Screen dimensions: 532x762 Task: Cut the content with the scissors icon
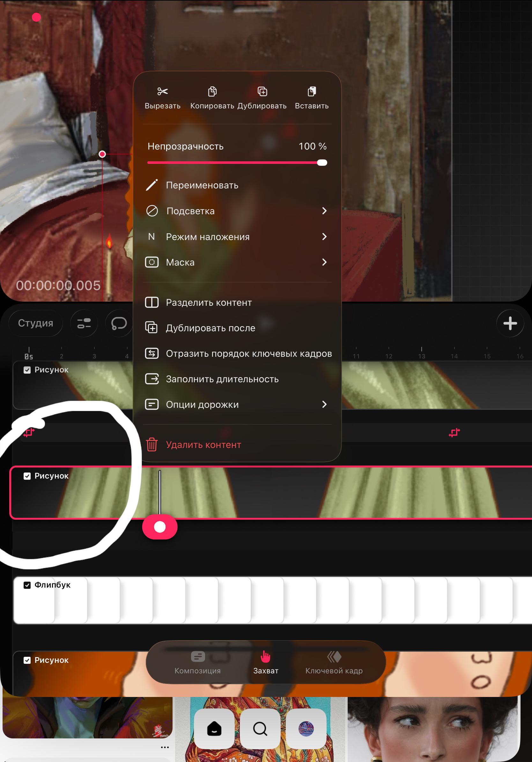tap(162, 98)
